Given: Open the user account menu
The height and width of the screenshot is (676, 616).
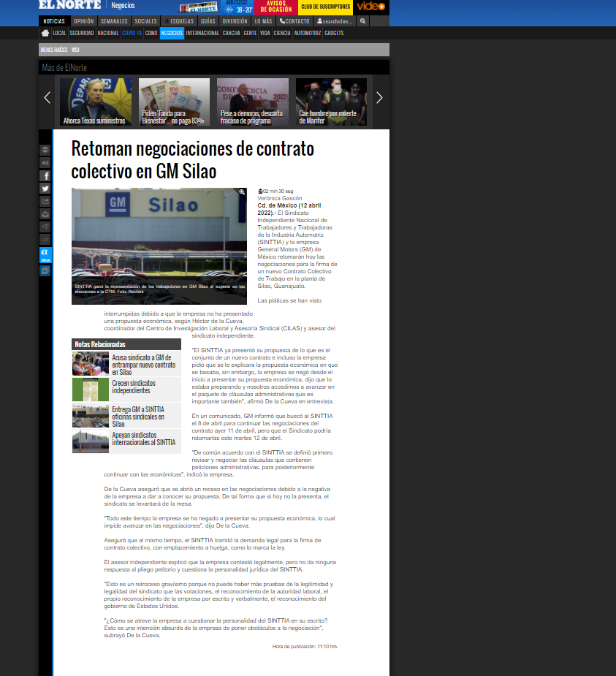Looking at the screenshot, I should tap(335, 21).
